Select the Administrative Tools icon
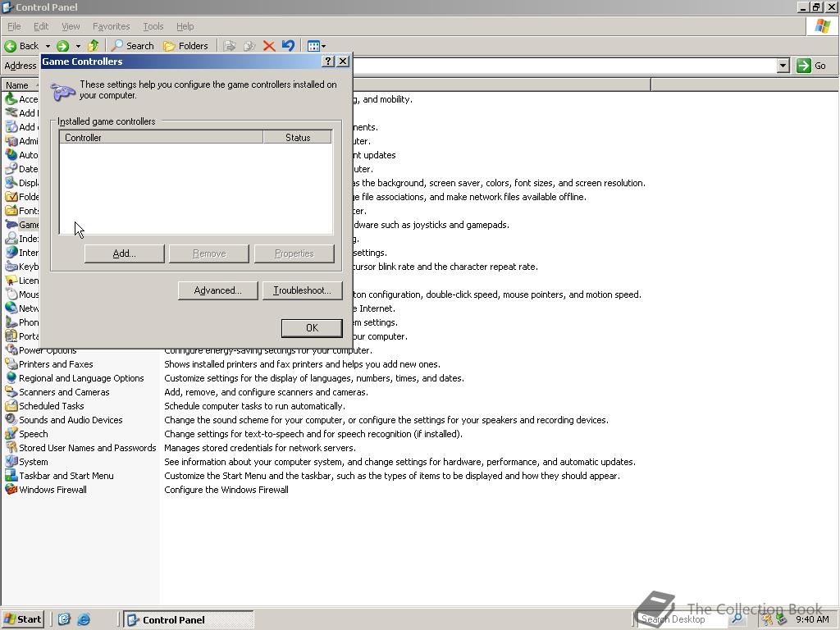Screen dimensions: 840x630 point(11,141)
